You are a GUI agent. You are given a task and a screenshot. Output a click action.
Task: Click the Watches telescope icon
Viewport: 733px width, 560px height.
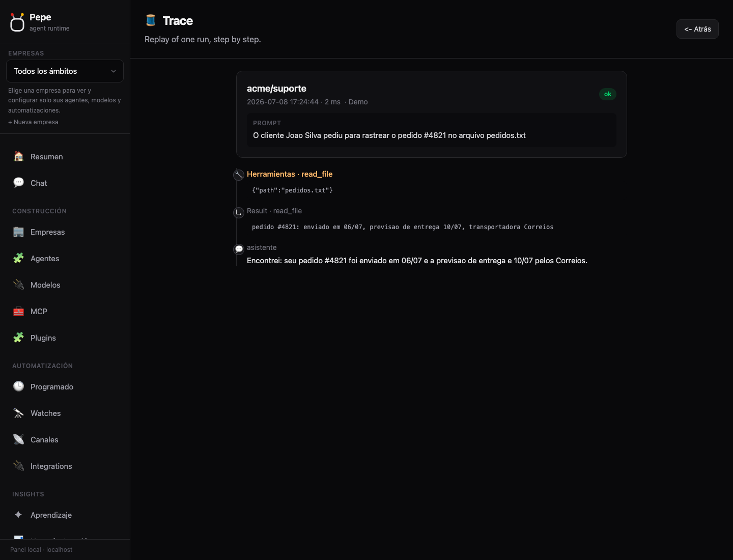[x=19, y=413]
